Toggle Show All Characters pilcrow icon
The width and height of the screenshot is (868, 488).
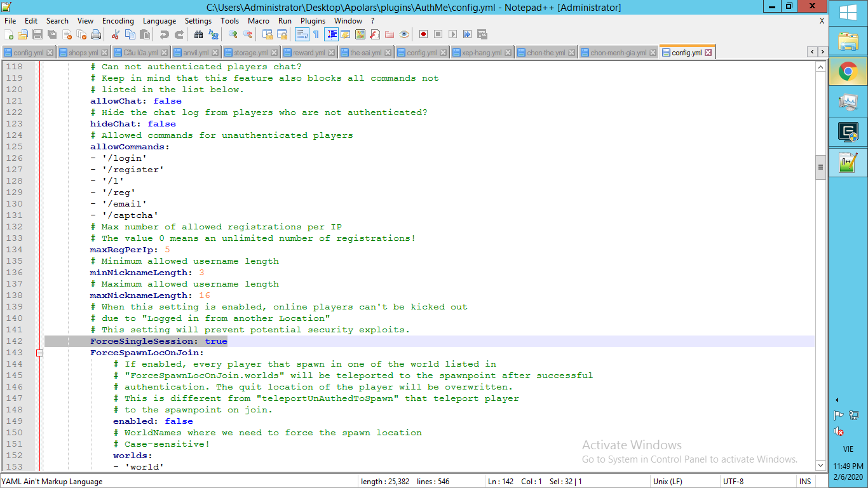316,34
